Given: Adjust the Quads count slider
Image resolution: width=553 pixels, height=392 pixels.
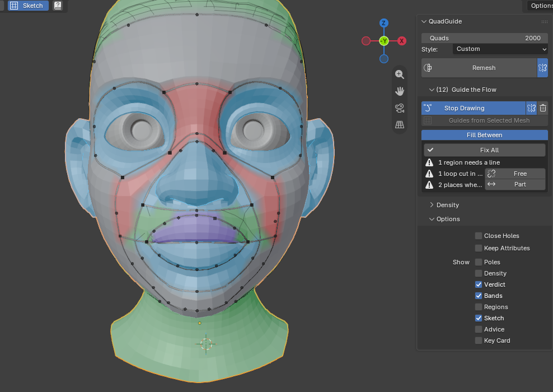Looking at the screenshot, I should pyautogui.click(x=485, y=38).
